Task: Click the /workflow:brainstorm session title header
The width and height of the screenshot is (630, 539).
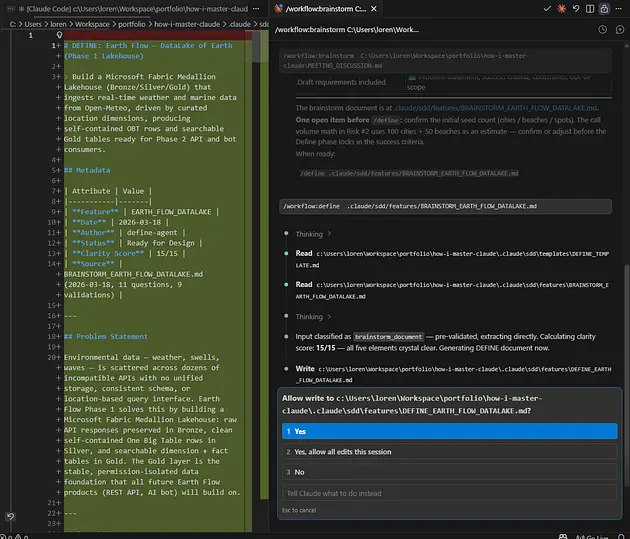Action: coord(347,29)
